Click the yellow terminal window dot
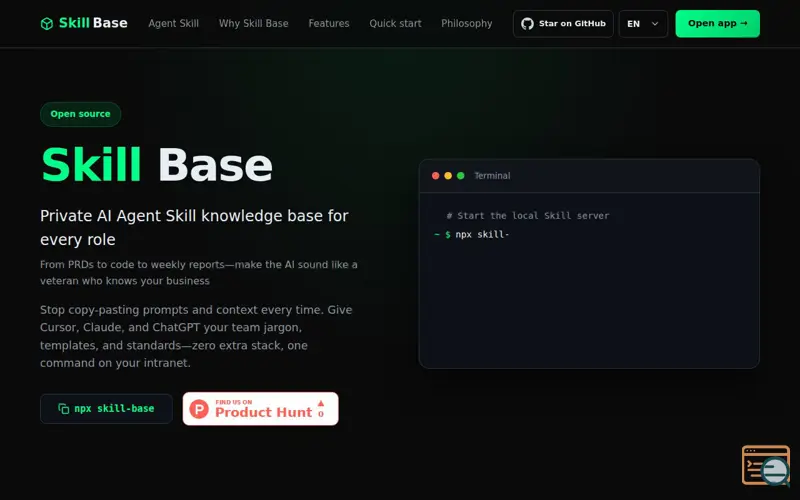The image size is (800, 500). point(448,176)
